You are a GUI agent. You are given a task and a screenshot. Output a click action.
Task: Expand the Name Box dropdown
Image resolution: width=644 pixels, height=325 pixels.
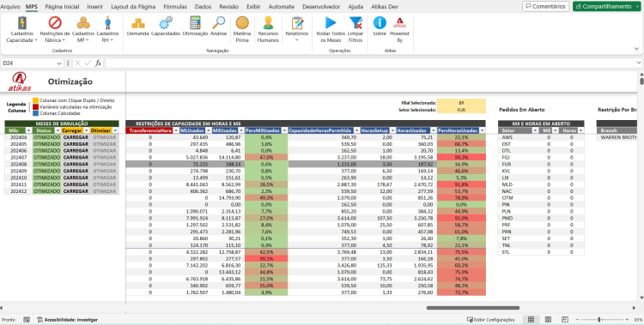coord(58,63)
